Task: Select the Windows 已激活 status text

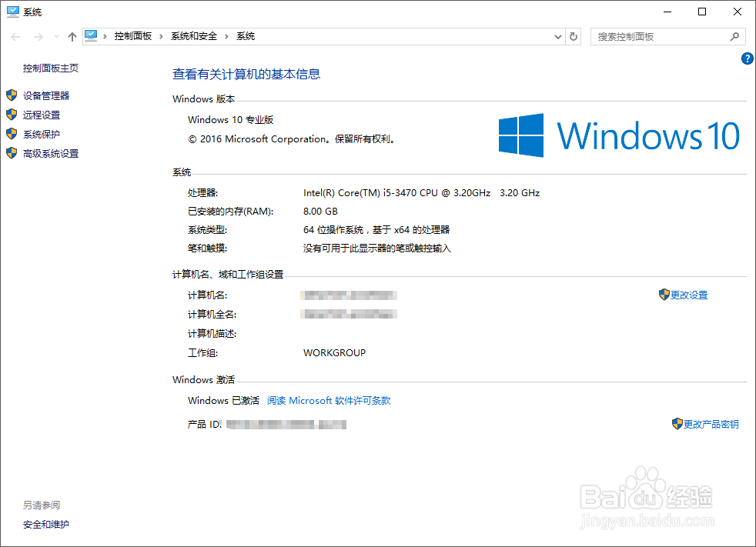Action: 224,401
